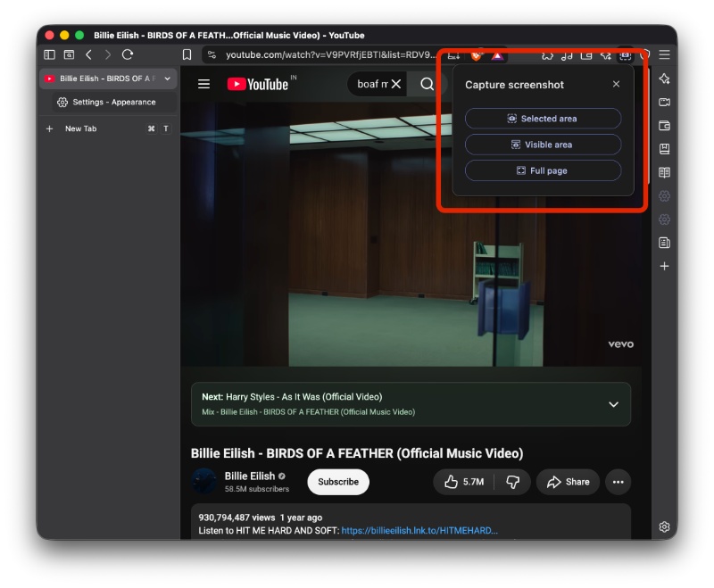Toggle the vertical tabs sidebar panel icon

click(49, 54)
